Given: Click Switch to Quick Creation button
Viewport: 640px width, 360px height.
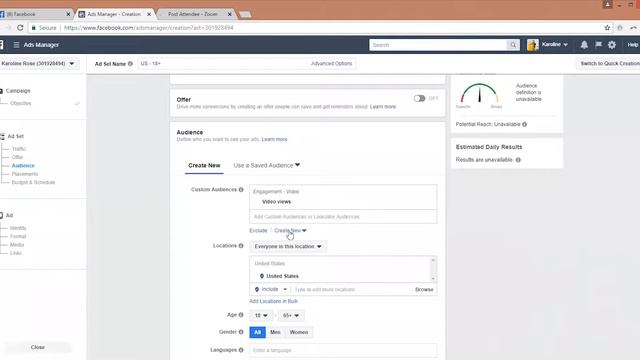Looking at the screenshot, I should coord(609,64).
